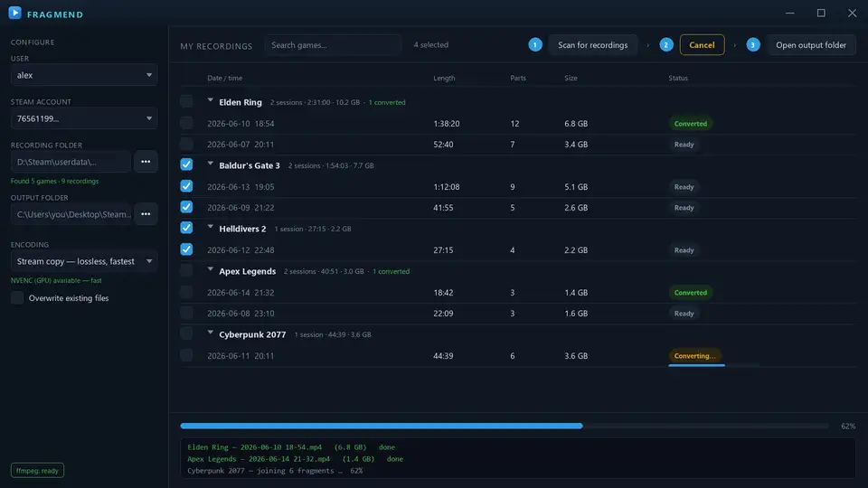Click the NVENC (GPU) available notice
This screenshot has width=868, height=488.
click(56, 280)
